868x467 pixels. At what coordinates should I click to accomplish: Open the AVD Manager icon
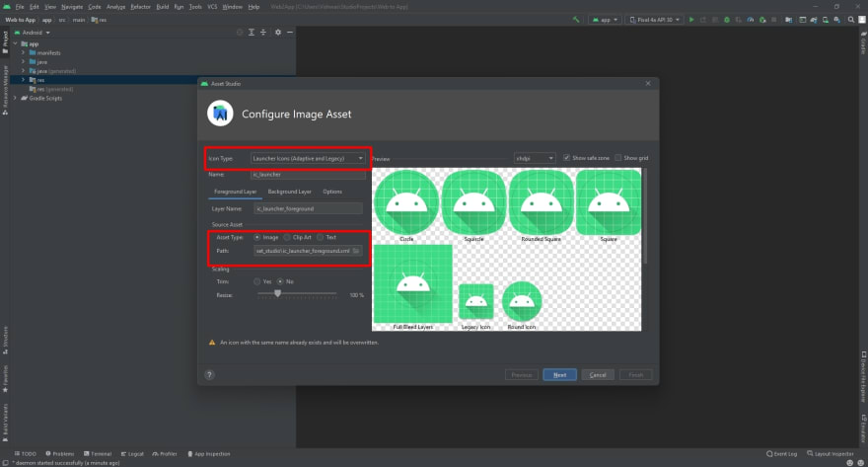tap(826, 20)
